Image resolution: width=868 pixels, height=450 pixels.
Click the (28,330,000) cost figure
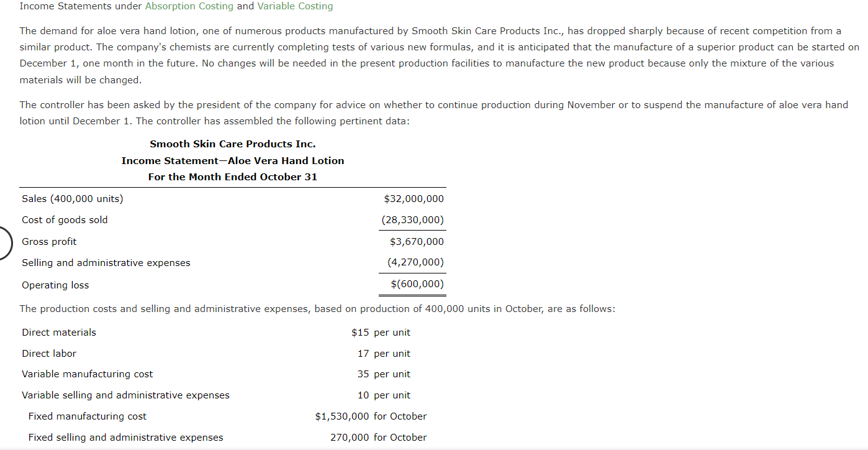tap(414, 219)
